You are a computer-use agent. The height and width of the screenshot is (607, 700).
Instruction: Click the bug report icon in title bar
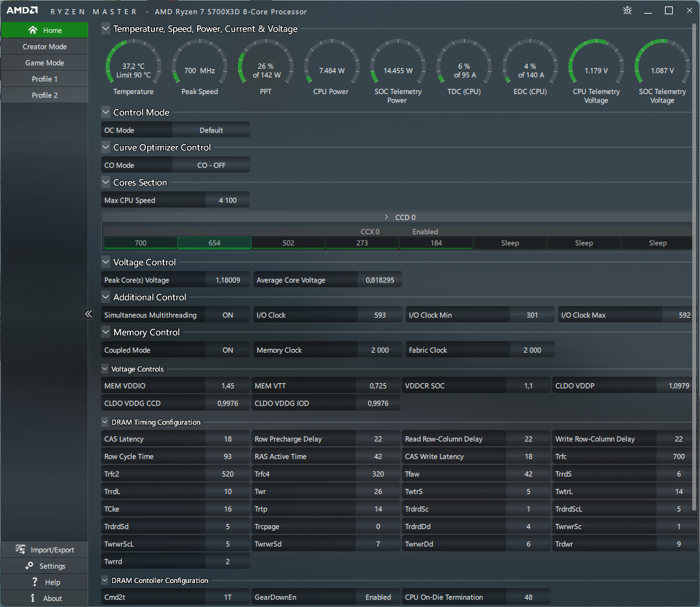(627, 10)
